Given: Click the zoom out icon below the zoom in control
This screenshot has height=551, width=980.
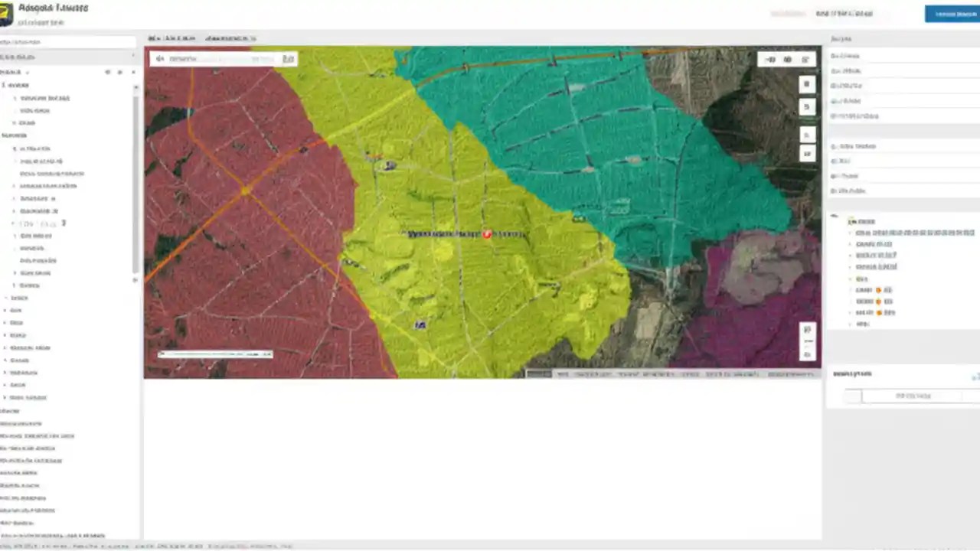Looking at the screenshot, I should coord(807,106).
